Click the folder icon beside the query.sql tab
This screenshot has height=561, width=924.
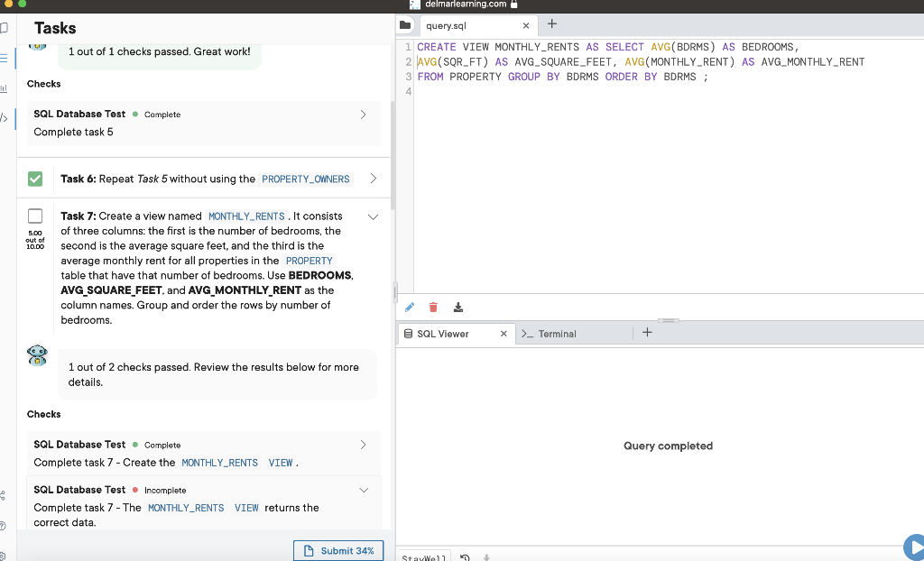(x=405, y=24)
